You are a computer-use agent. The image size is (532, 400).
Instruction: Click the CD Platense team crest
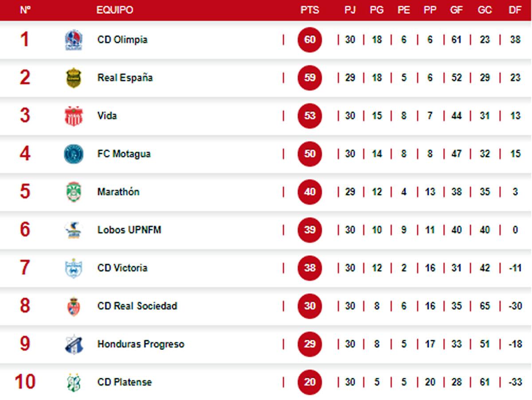coord(74,382)
